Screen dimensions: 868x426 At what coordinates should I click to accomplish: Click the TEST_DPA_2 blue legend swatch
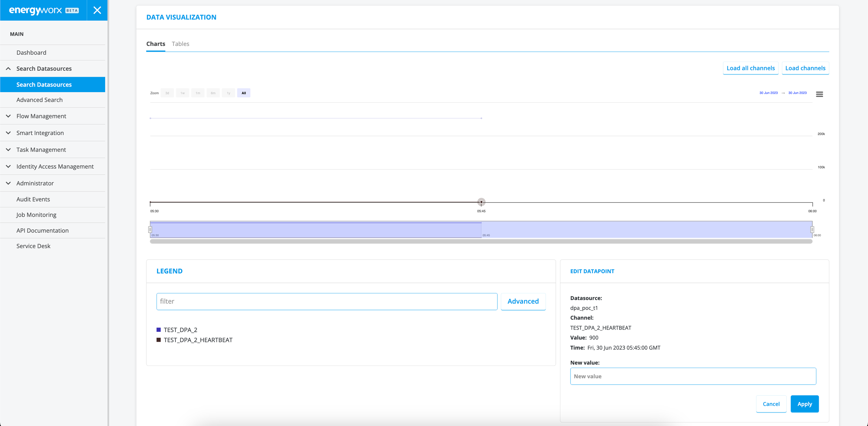tap(158, 330)
